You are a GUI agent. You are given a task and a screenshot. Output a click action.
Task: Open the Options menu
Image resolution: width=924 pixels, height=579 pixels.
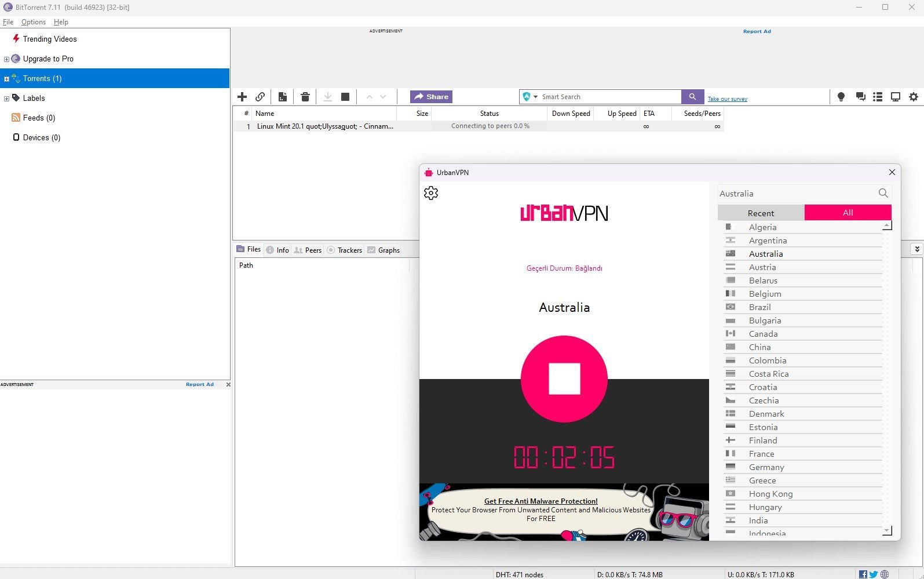point(34,22)
